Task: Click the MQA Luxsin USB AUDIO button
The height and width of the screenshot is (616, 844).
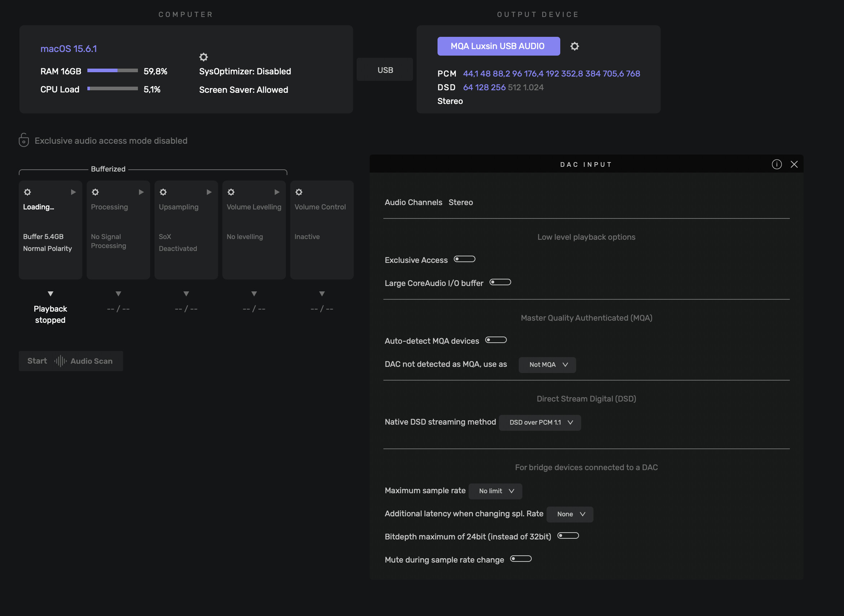Action: tap(499, 46)
